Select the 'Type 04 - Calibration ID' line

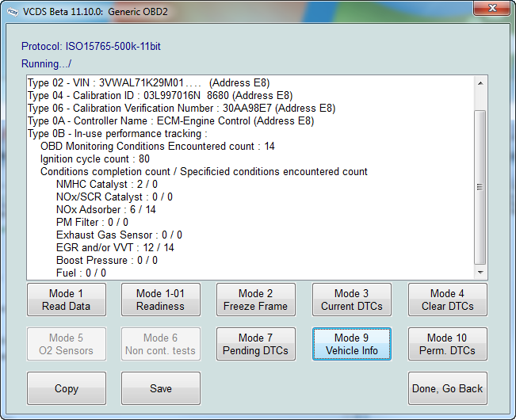(x=160, y=95)
